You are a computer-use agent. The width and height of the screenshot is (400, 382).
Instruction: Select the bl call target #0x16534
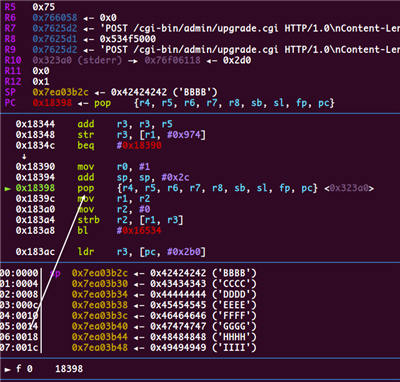(139, 230)
